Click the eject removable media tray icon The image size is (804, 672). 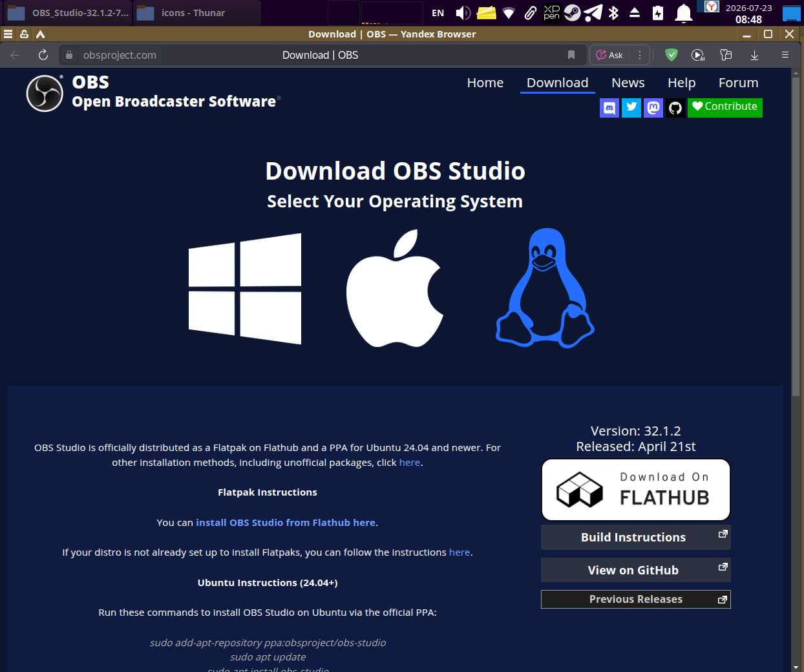(635, 13)
